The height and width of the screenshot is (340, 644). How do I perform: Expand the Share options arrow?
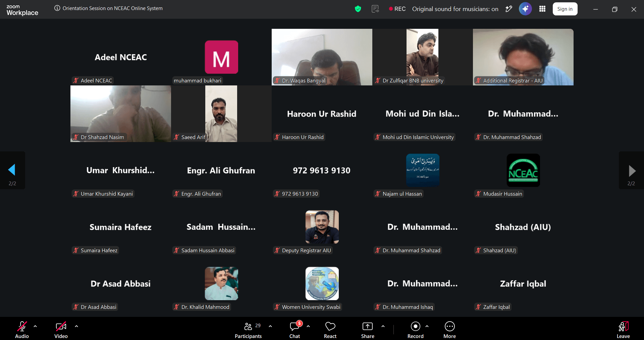click(383, 326)
